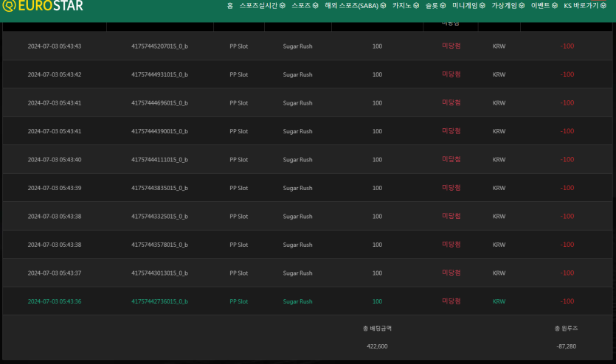The width and height of the screenshot is (616, 364).
Task: Click the 총 윈루즈 total label
Action: [566, 329]
